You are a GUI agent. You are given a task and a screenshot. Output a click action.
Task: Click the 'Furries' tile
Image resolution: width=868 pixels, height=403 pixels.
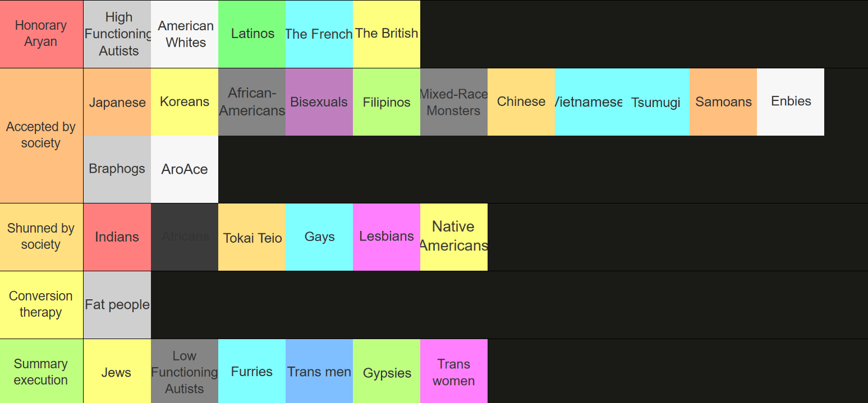tap(252, 372)
